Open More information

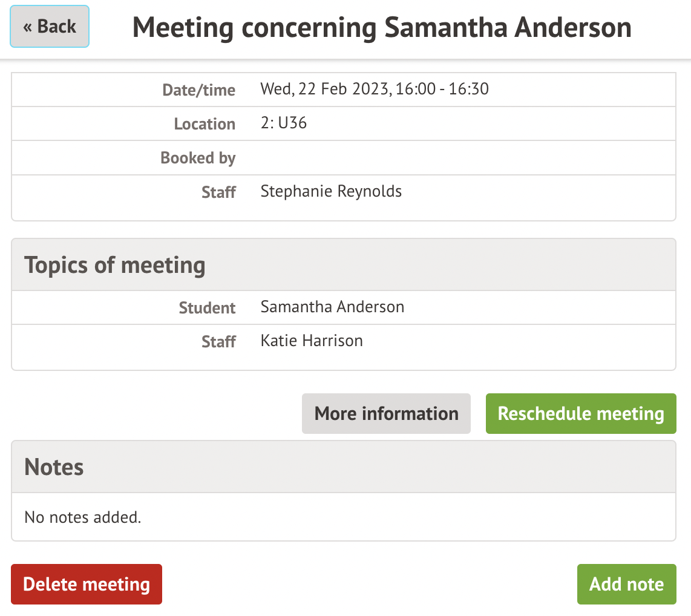click(386, 414)
